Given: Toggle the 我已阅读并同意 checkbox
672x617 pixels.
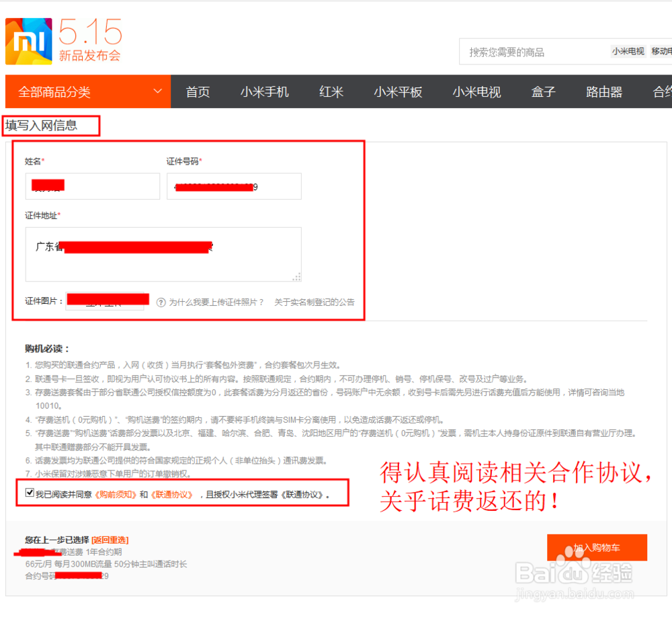Looking at the screenshot, I should coord(30,493).
